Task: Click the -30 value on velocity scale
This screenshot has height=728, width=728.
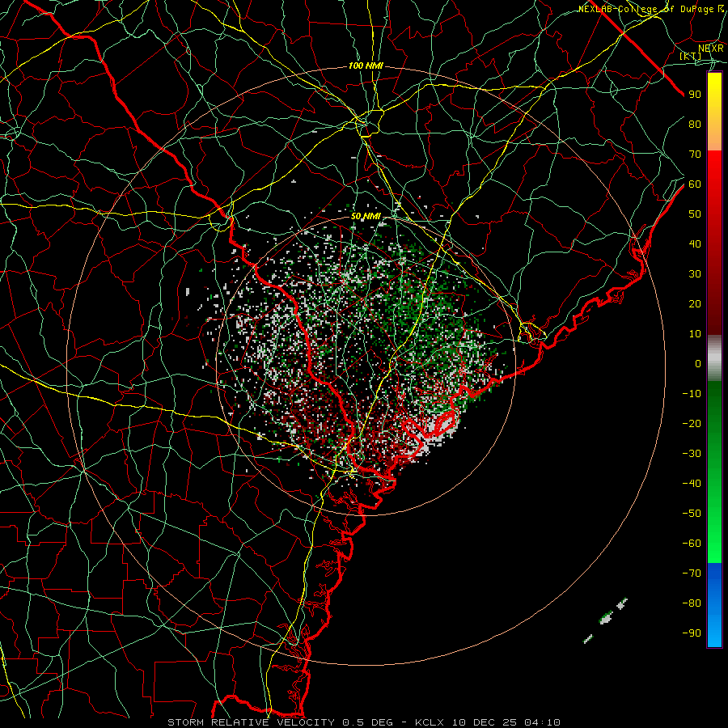Action: coord(692,454)
